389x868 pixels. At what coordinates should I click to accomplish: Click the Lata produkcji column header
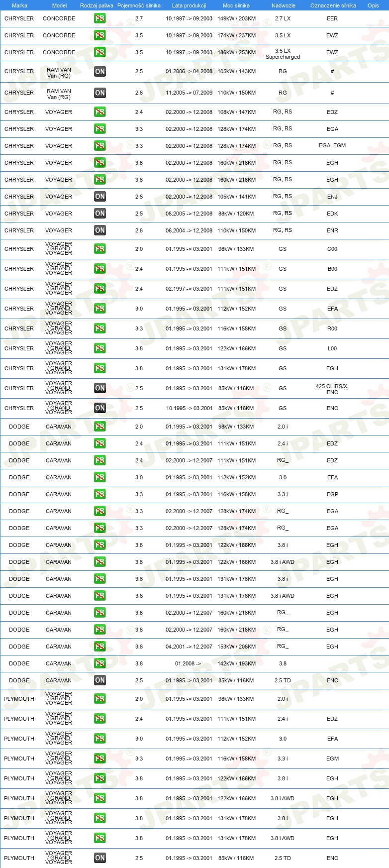click(x=189, y=5)
